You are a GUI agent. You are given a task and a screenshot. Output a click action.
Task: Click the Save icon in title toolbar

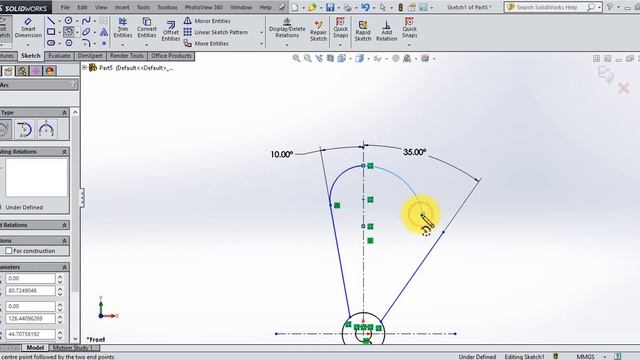(x=330, y=7)
